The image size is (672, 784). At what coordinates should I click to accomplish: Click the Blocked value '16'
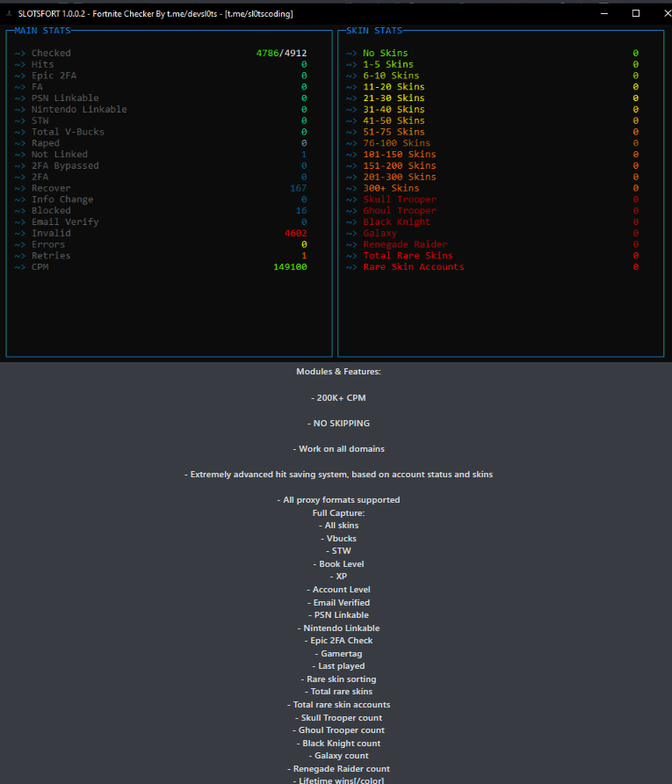point(301,210)
